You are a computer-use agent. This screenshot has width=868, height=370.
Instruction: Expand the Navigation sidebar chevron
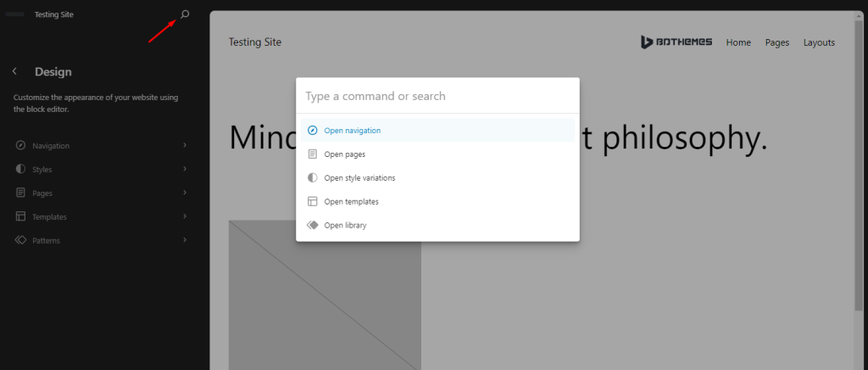[x=185, y=146]
